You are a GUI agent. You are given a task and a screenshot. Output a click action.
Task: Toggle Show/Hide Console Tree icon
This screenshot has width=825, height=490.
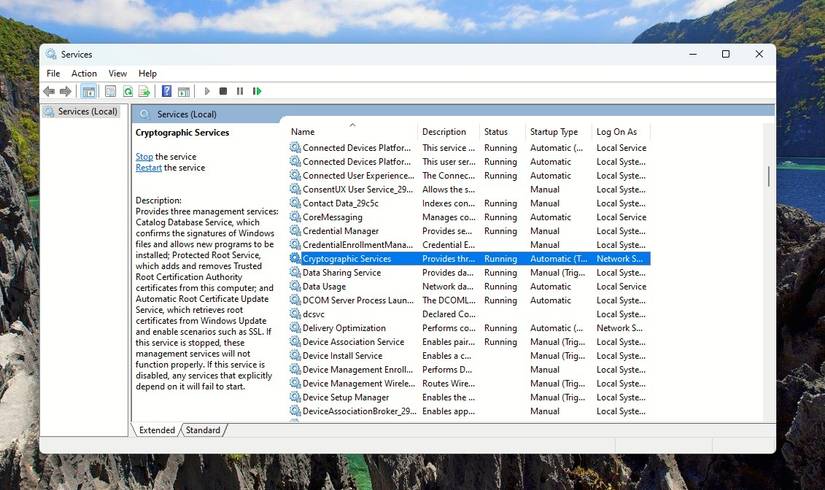coord(89,92)
